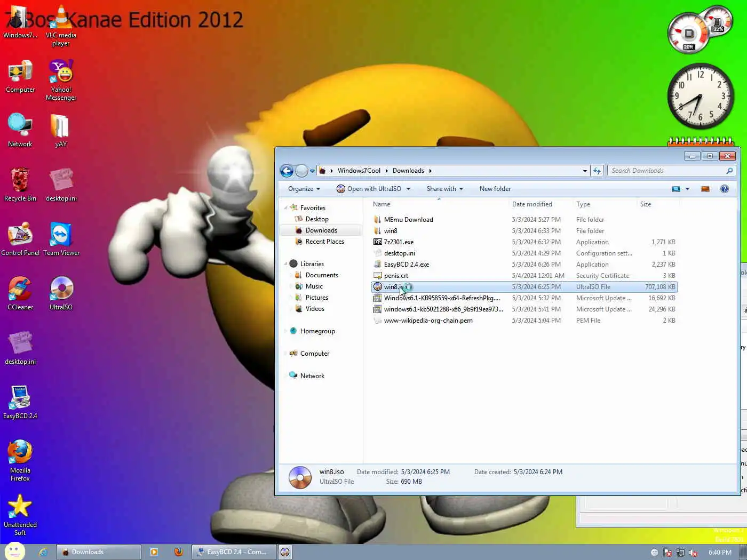The width and height of the screenshot is (747, 560).
Task: Select the Network desktop icon
Action: pyautogui.click(x=20, y=131)
